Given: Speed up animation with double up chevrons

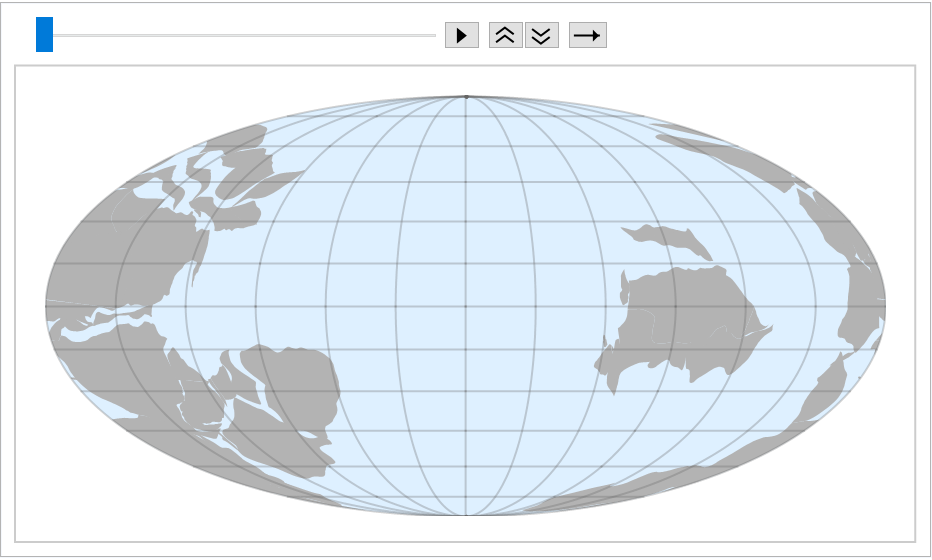Looking at the screenshot, I should coord(505,35).
